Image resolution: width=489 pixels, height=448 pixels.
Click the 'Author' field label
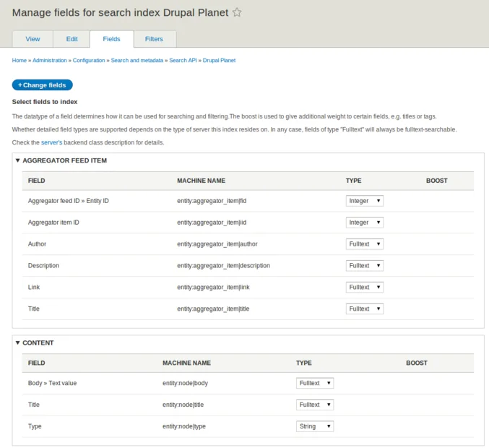[x=37, y=244]
